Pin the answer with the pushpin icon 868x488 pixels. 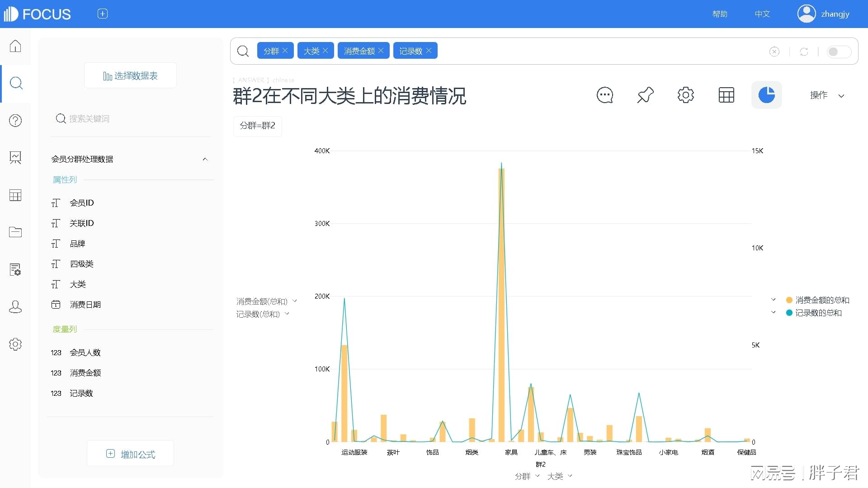coord(646,95)
